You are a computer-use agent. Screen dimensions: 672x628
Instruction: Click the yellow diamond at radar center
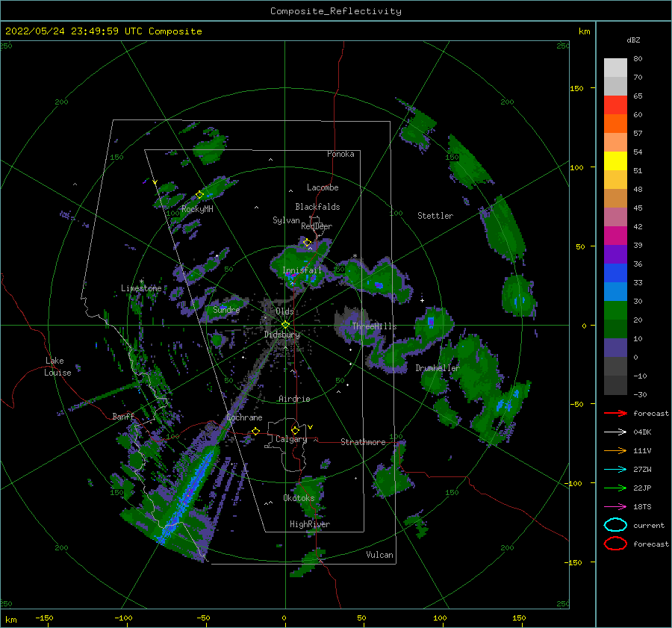point(285,325)
